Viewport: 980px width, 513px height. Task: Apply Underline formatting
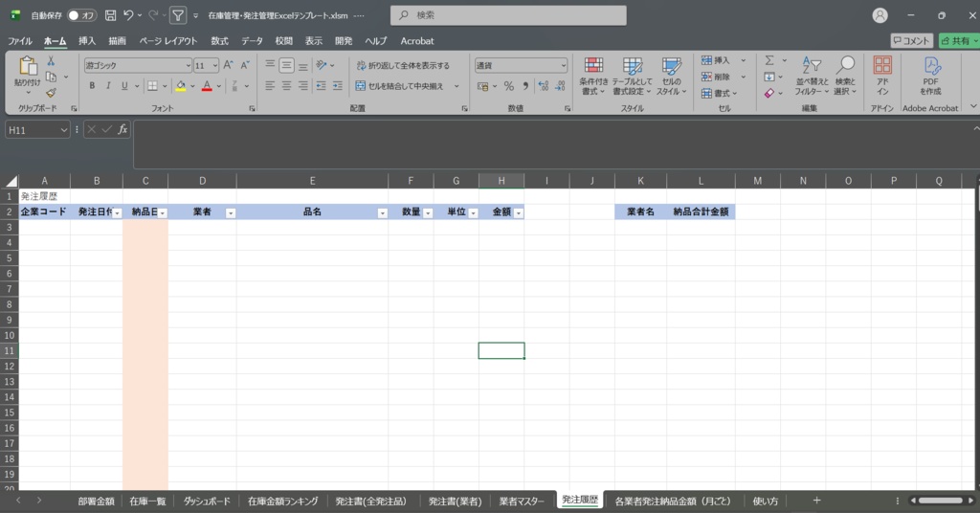pyautogui.click(x=124, y=86)
